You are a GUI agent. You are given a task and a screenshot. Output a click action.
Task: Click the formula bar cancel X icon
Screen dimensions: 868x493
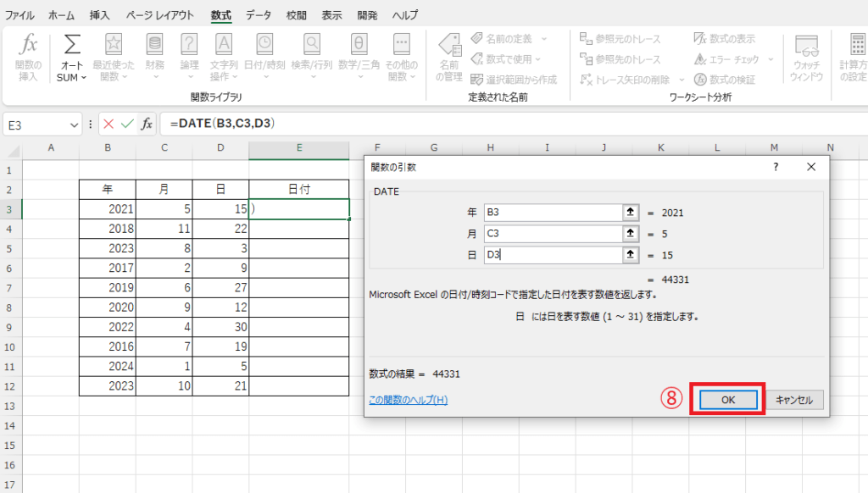pyautogui.click(x=108, y=124)
